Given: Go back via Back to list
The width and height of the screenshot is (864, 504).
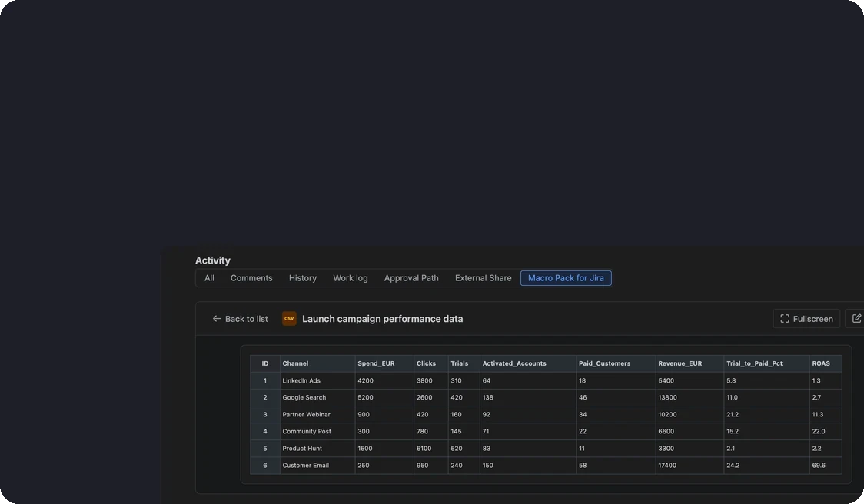Looking at the screenshot, I should point(241,318).
